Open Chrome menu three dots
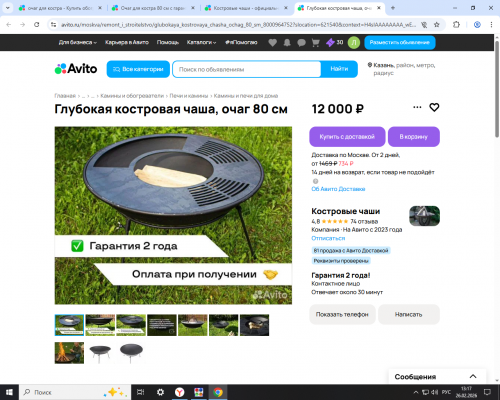500x400 pixels. 491,24
